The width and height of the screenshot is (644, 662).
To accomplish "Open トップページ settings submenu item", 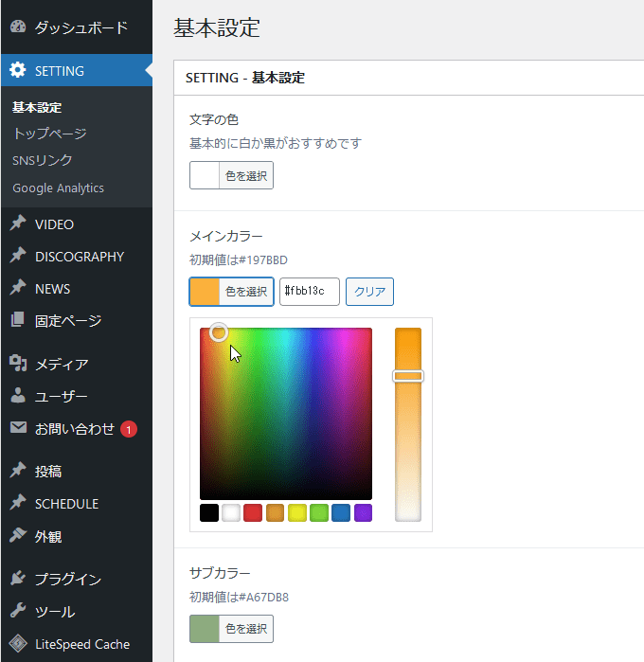I will coord(49,134).
